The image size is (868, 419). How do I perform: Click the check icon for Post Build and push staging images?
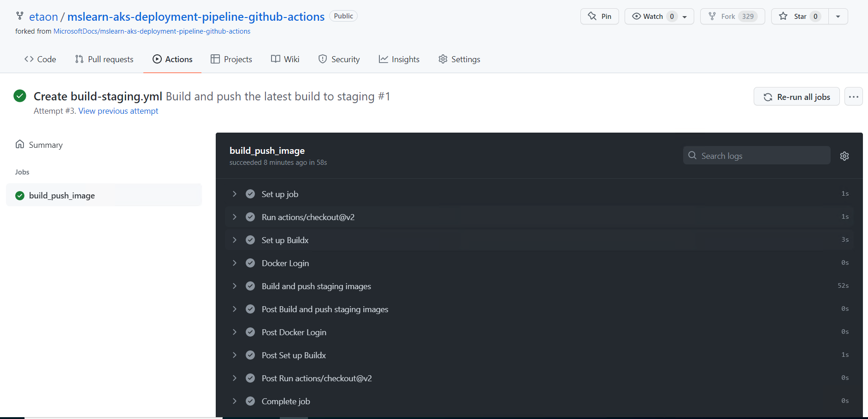coord(250,309)
